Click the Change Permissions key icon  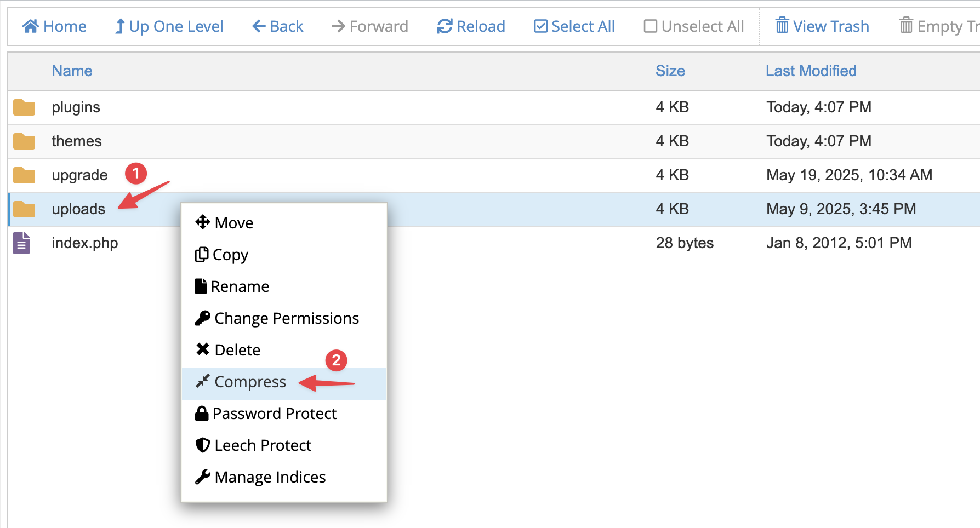click(x=203, y=318)
